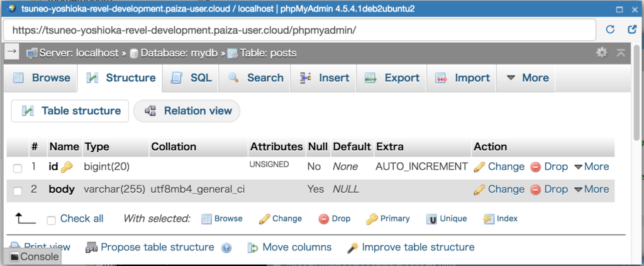
Task: Open the Import tab
Action: (x=462, y=78)
